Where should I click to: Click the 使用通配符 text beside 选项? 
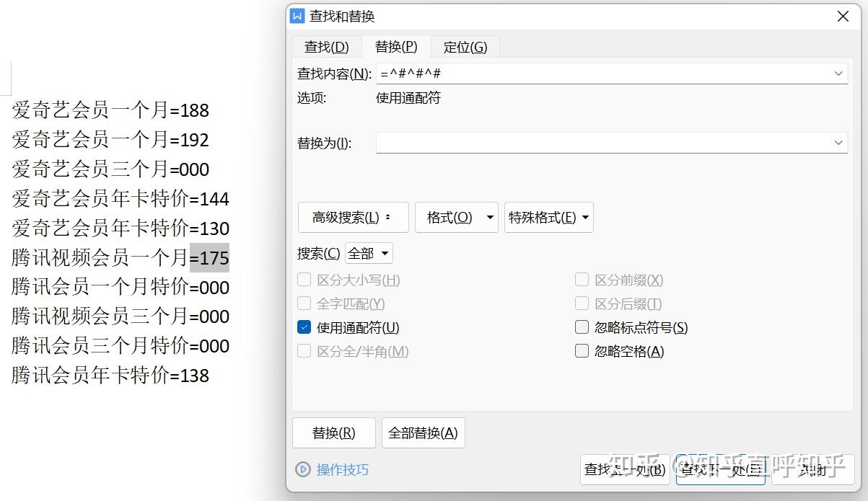pos(408,98)
